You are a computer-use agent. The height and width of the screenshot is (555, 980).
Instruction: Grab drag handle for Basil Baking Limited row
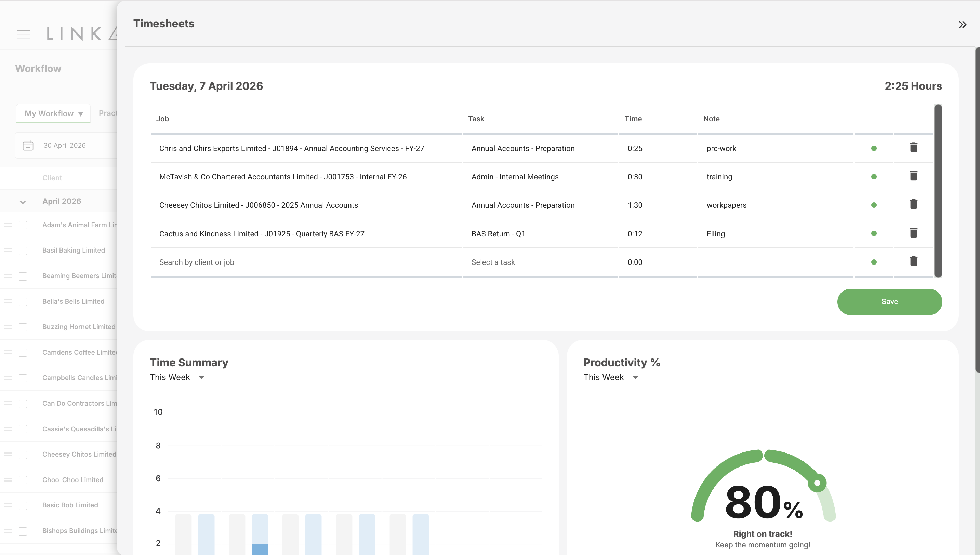pyautogui.click(x=8, y=251)
